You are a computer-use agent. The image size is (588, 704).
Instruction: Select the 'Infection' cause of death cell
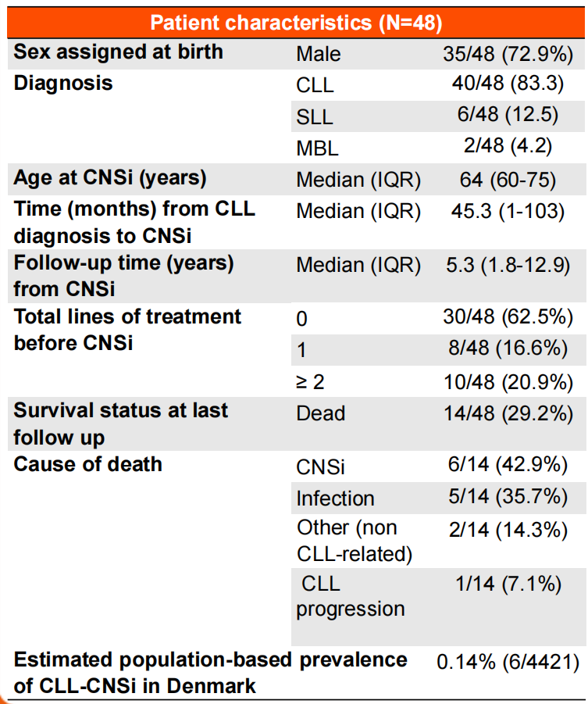[x=335, y=499]
